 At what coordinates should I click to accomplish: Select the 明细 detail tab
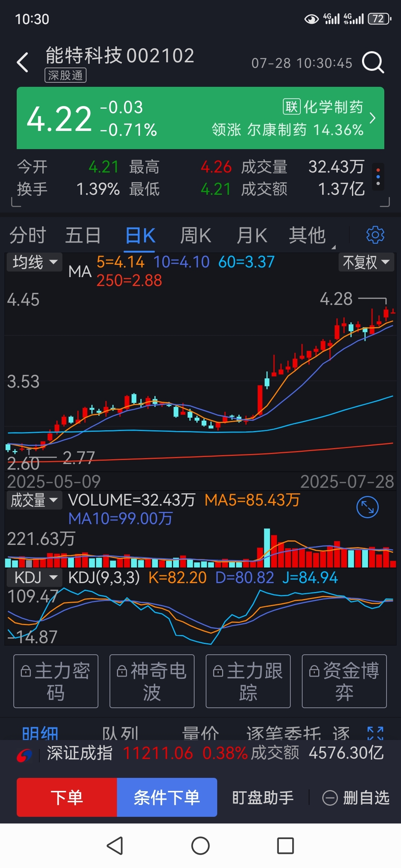pos(40,733)
